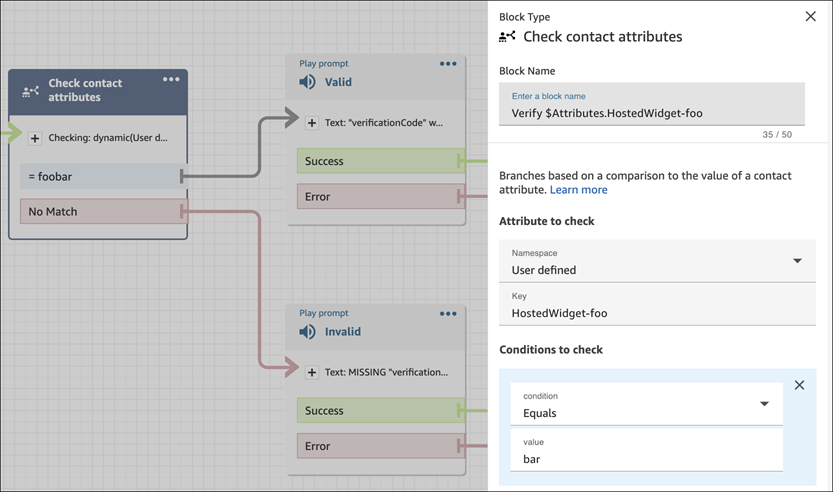The height and width of the screenshot is (492, 833).
Task: Click the value field containing bar
Action: click(x=646, y=459)
